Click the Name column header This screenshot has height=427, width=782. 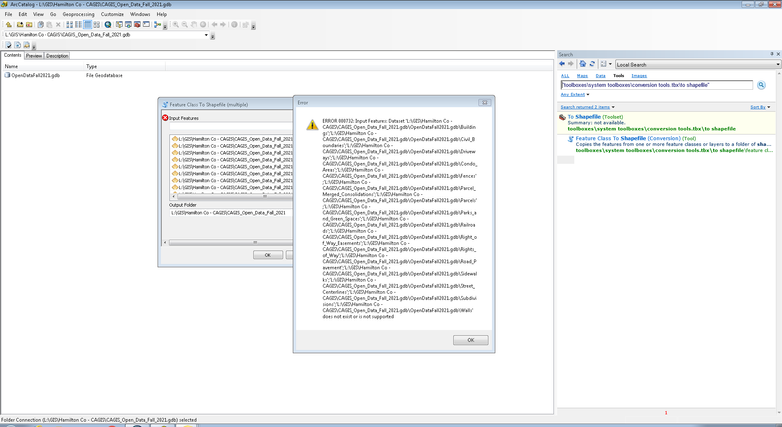(43, 66)
